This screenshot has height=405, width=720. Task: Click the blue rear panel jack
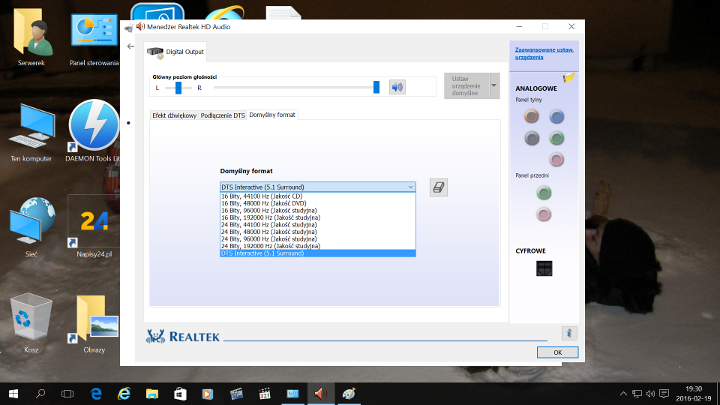pyautogui.click(x=557, y=117)
